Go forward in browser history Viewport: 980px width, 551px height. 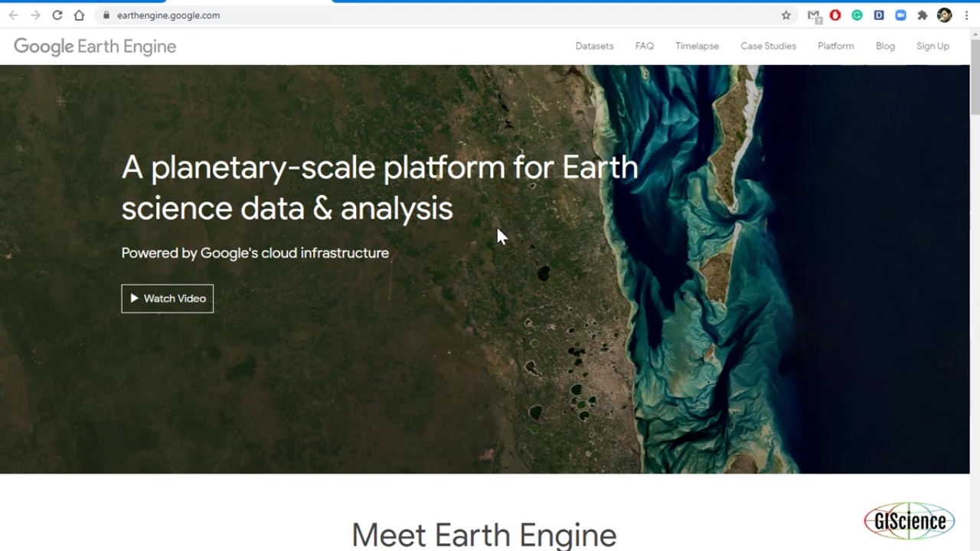(35, 15)
